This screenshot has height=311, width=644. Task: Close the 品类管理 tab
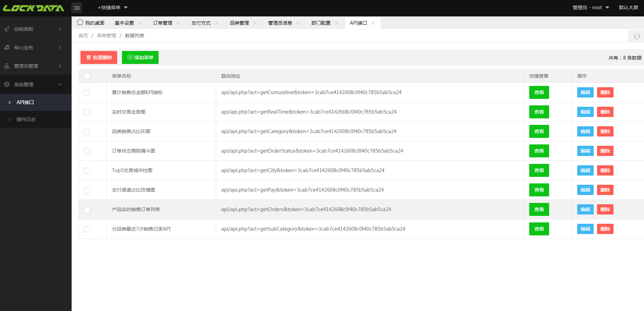[255, 23]
